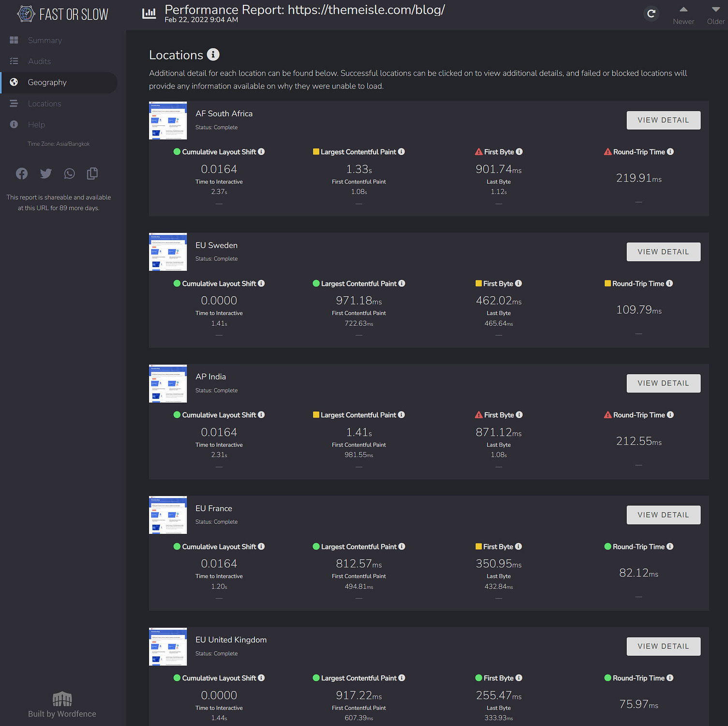Click India Round-Trip Time info icon
This screenshot has height=726, width=728.
[670, 415]
